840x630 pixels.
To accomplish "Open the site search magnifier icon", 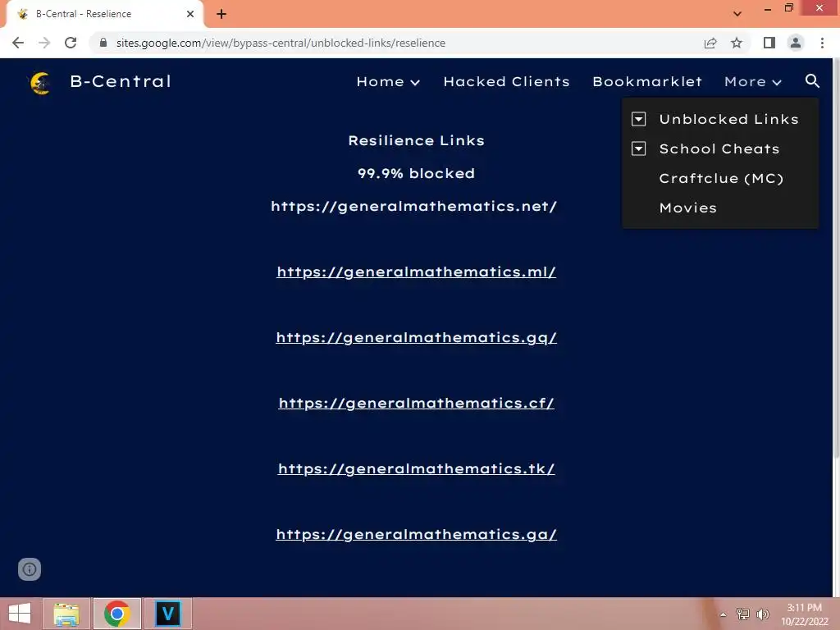I will click(812, 81).
